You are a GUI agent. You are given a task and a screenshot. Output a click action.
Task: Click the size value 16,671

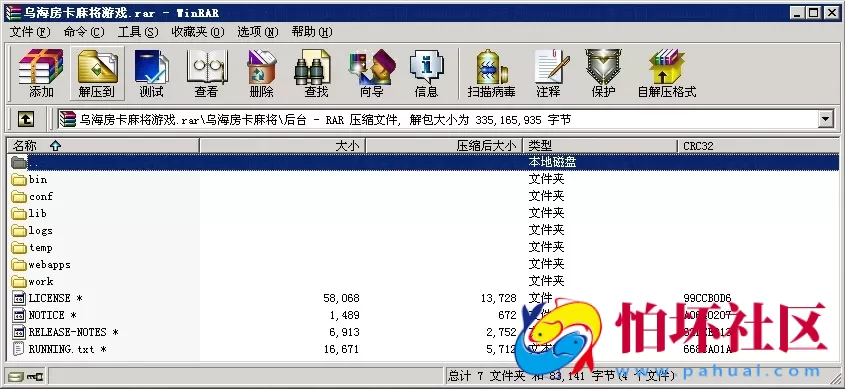click(x=341, y=349)
